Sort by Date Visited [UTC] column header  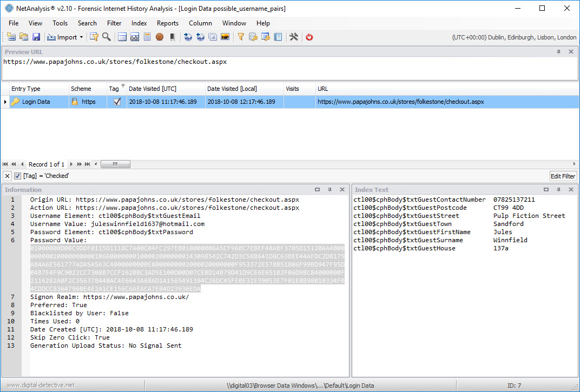click(166, 89)
